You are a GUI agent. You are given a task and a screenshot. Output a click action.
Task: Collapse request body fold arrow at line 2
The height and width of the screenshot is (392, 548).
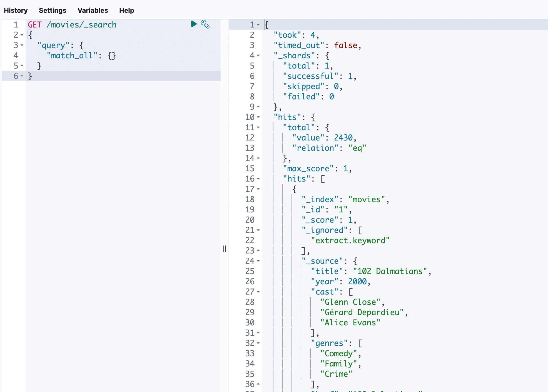22,35
